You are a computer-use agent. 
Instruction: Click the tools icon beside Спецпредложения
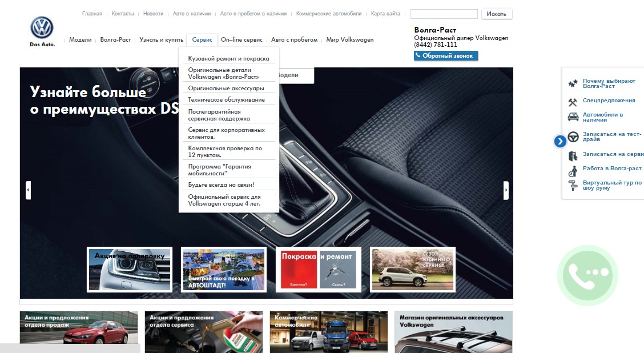click(573, 102)
